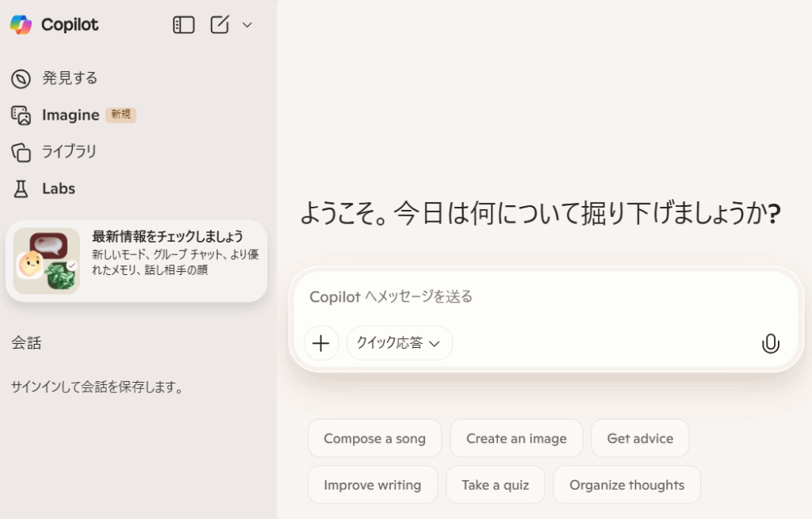Click the Copilot logo icon
812x519 pixels.
pyautogui.click(x=21, y=25)
